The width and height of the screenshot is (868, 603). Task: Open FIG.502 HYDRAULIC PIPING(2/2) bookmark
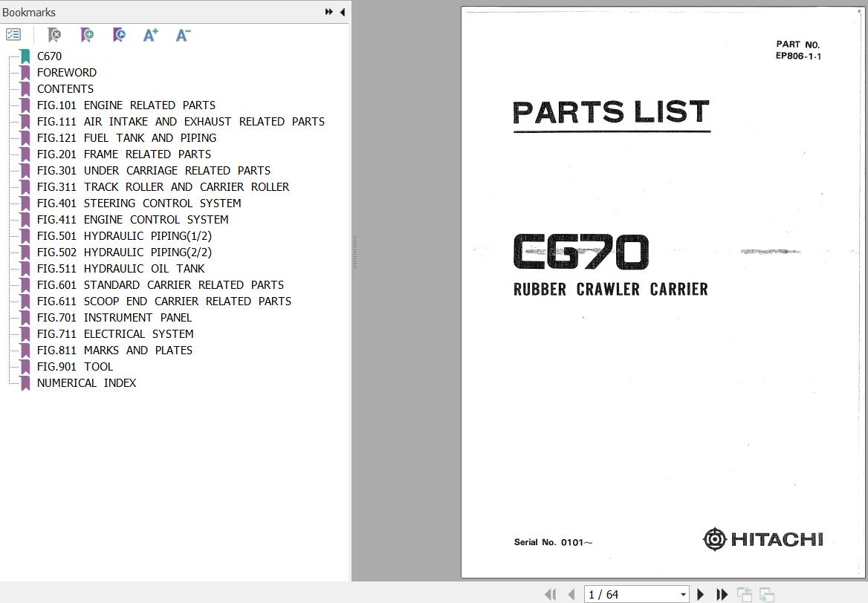tap(125, 252)
